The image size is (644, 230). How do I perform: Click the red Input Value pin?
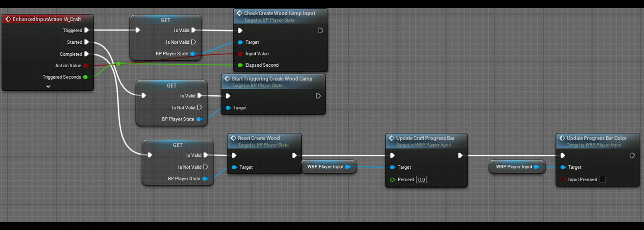pyautogui.click(x=240, y=54)
